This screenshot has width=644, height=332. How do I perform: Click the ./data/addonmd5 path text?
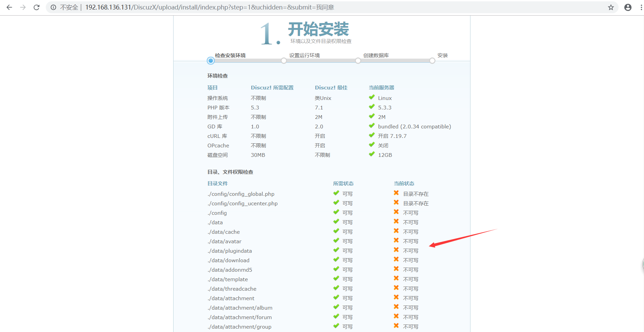click(230, 270)
